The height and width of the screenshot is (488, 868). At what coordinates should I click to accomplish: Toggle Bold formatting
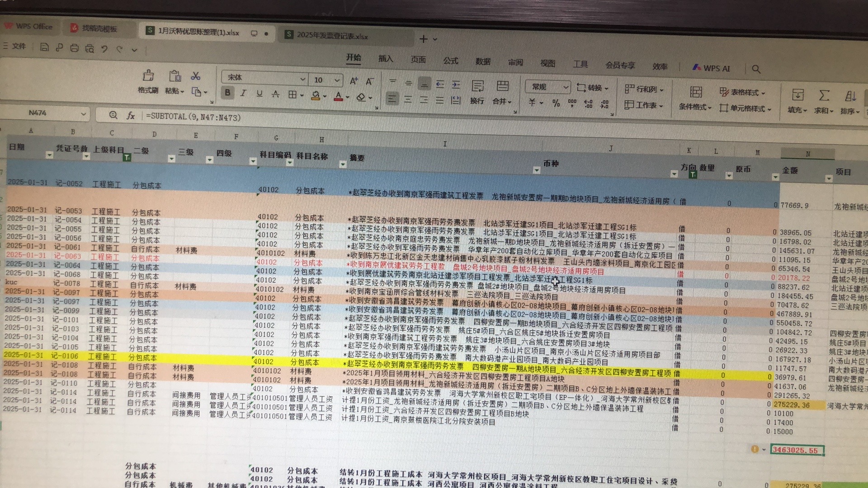click(x=227, y=93)
